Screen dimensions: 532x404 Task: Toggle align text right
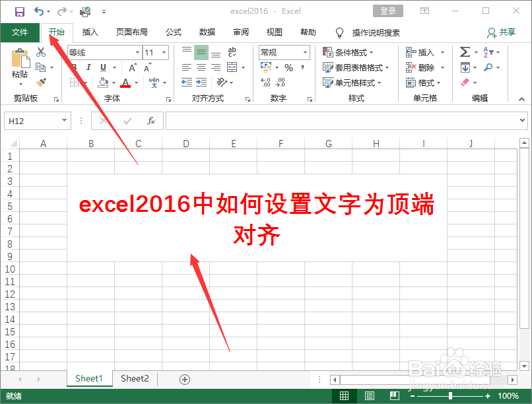(x=216, y=67)
